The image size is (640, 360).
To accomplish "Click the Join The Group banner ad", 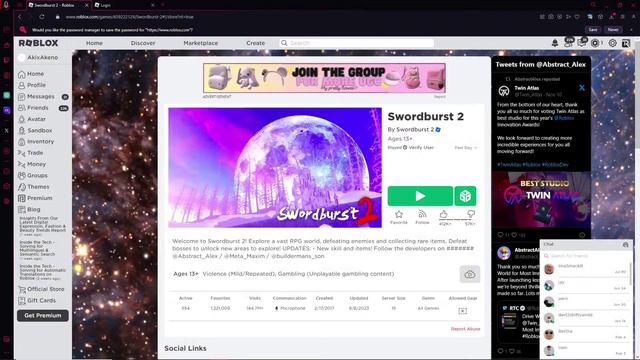I will point(324,78).
